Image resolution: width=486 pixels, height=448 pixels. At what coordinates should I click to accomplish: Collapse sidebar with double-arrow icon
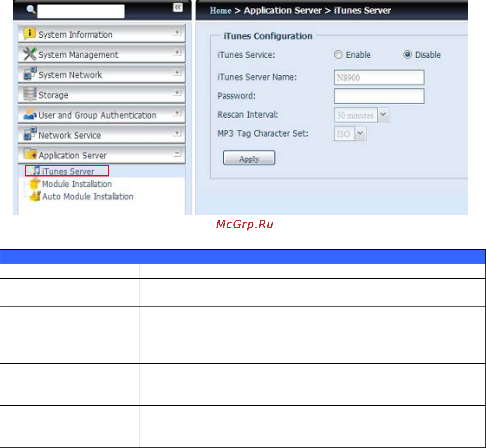click(x=178, y=8)
